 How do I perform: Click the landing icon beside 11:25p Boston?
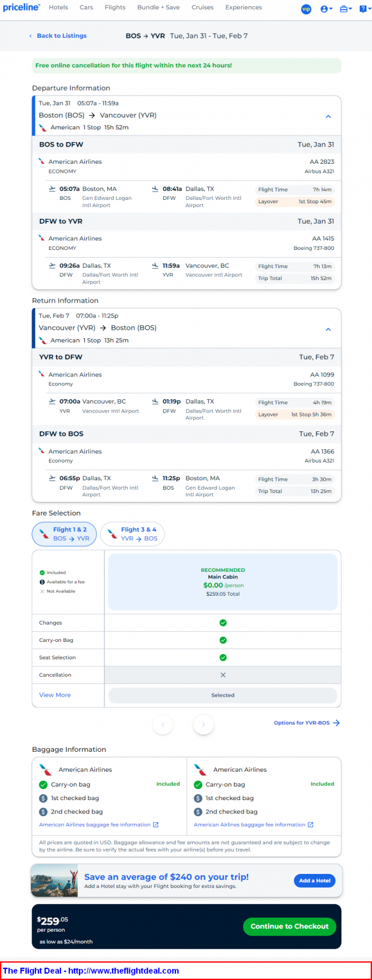tap(155, 478)
